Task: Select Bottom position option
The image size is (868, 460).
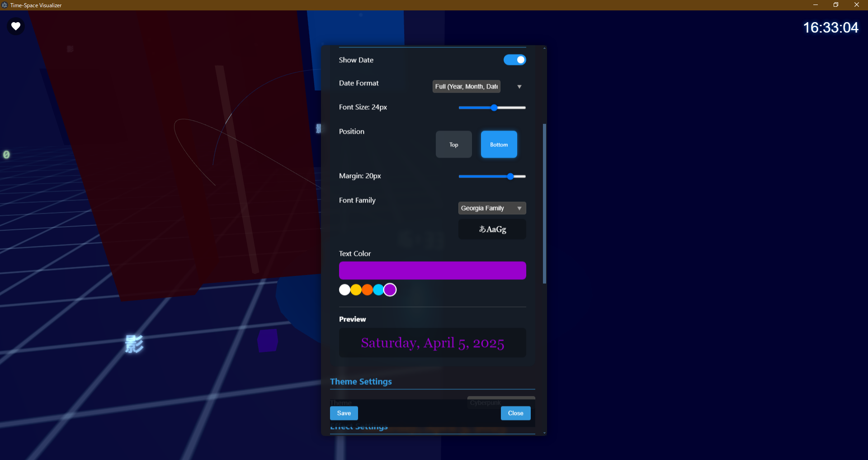Action: pos(499,145)
